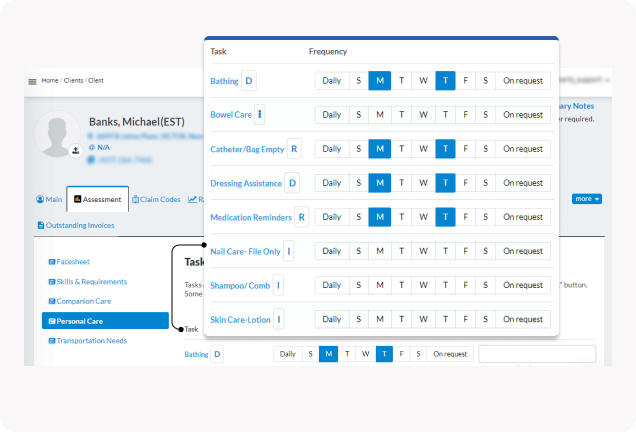Select Companion Care in sidebar
Screen dimensions: 636x432
point(80,301)
